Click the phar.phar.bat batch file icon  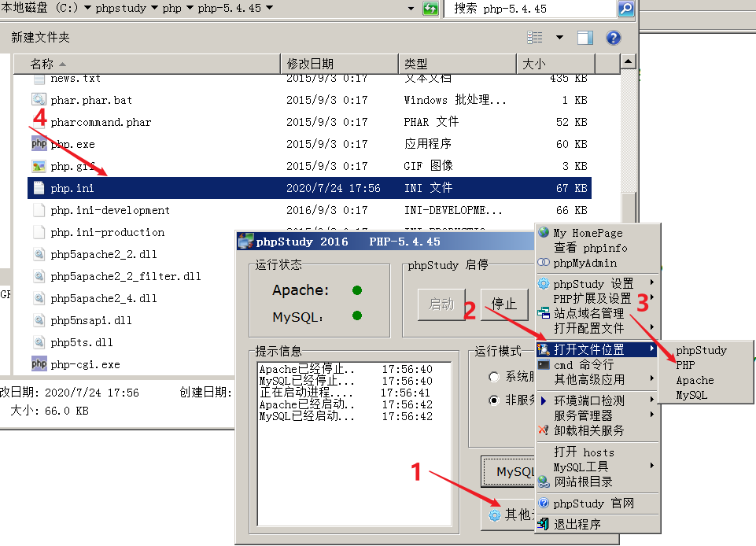click(x=39, y=100)
